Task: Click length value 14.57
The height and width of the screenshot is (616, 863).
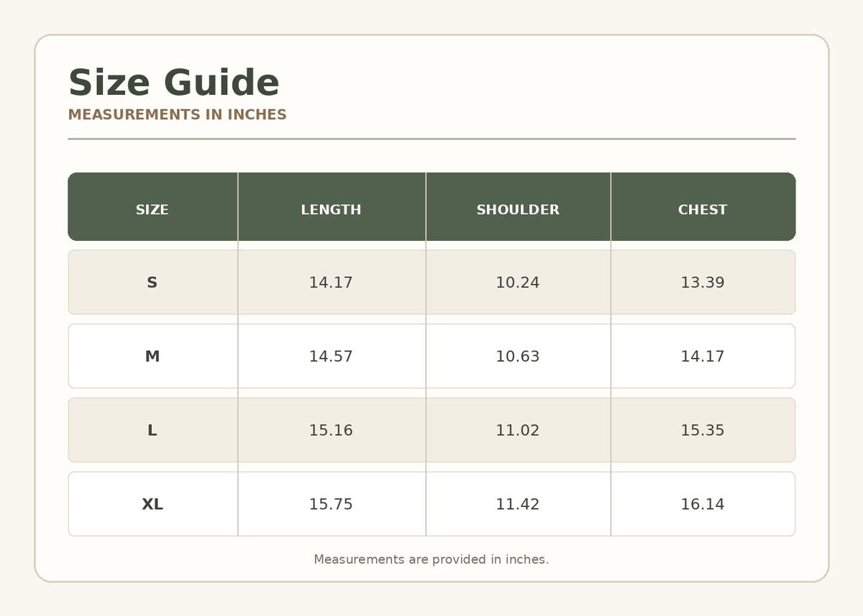Action: pos(331,357)
